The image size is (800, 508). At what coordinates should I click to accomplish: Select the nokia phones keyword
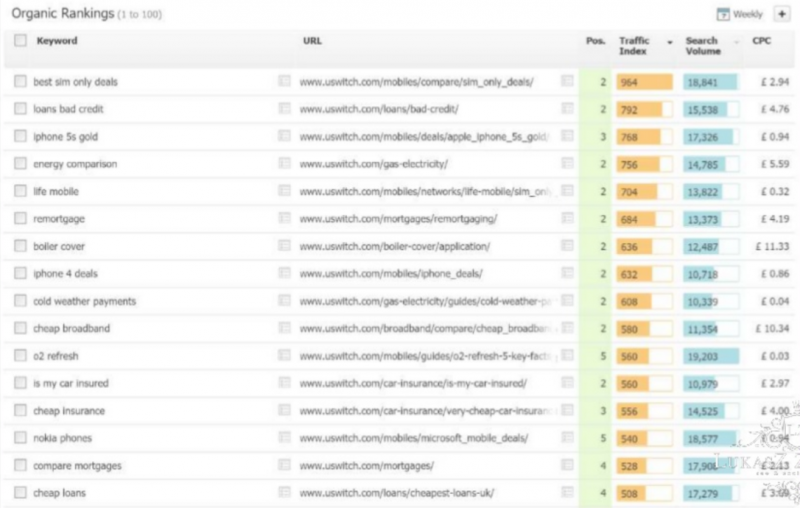click(62, 438)
